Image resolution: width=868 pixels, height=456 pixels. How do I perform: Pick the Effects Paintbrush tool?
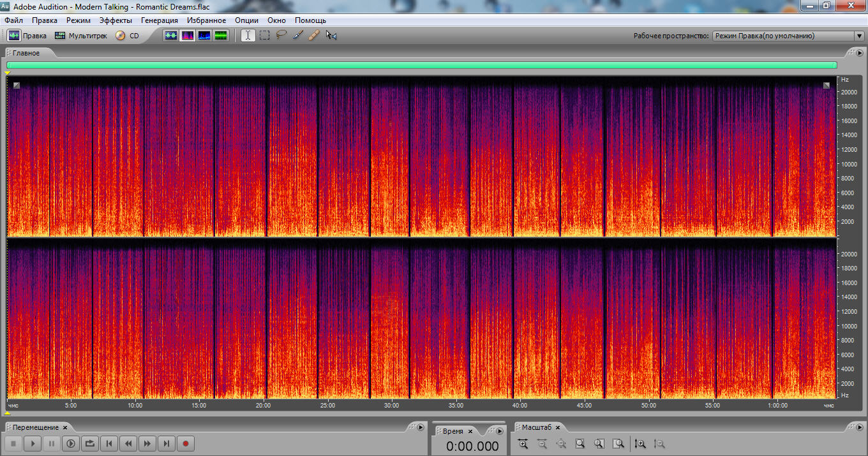[297, 36]
